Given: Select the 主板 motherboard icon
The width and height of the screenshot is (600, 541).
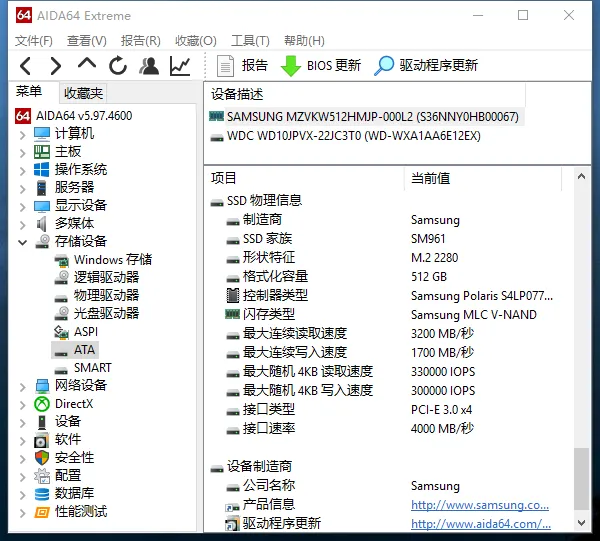Looking at the screenshot, I should (x=42, y=152).
